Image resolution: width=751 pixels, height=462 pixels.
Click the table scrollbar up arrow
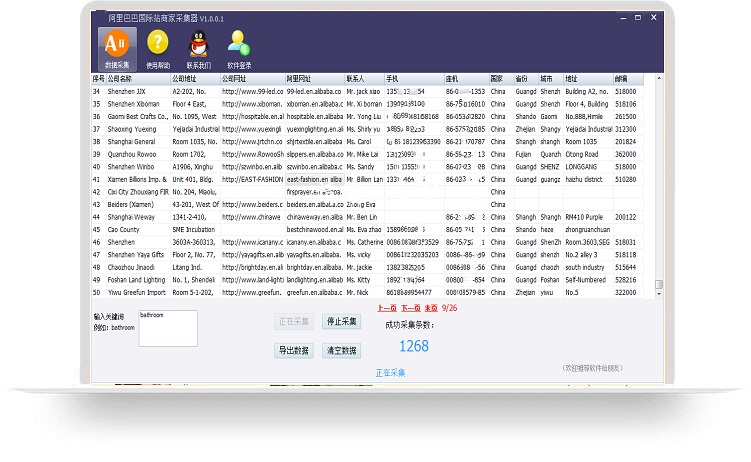click(x=659, y=78)
